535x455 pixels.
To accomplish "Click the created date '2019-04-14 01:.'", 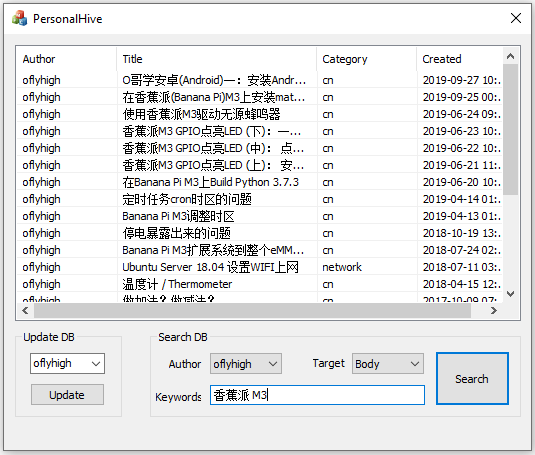I will click(462, 199).
